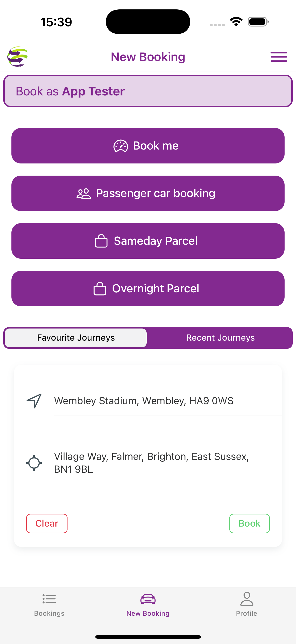296x644 pixels.
Task: Tap the navigation arrow pickup icon
Action: (34, 401)
